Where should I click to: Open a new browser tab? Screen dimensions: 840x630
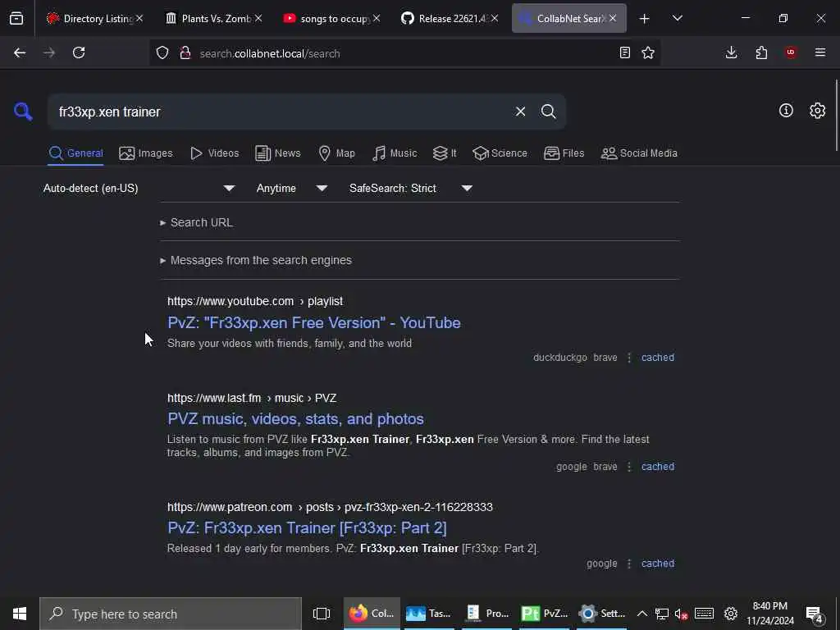pyautogui.click(x=645, y=19)
